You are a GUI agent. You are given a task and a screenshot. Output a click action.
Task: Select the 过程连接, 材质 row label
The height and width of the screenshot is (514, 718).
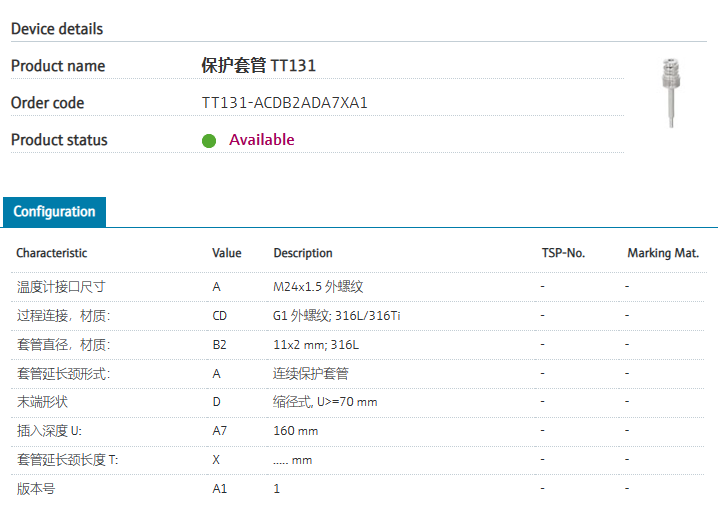click(63, 316)
